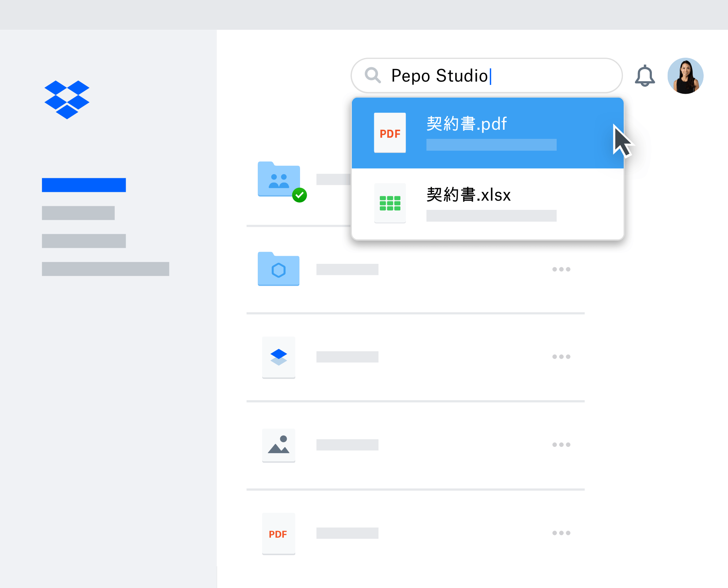Select the longest gray sidebar item
Viewport: 728px width, 588px height.
coord(106,269)
